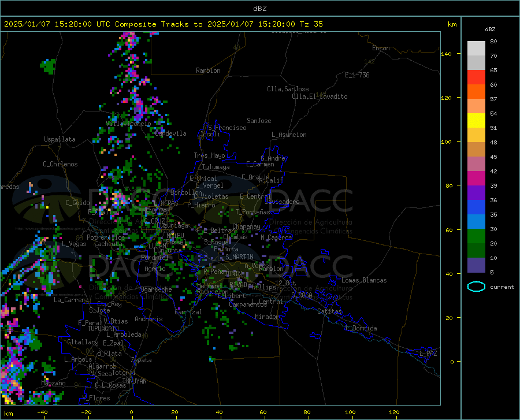Click the 'Tulumaya' map label
The width and height of the screenshot is (520, 420).
(x=216, y=167)
